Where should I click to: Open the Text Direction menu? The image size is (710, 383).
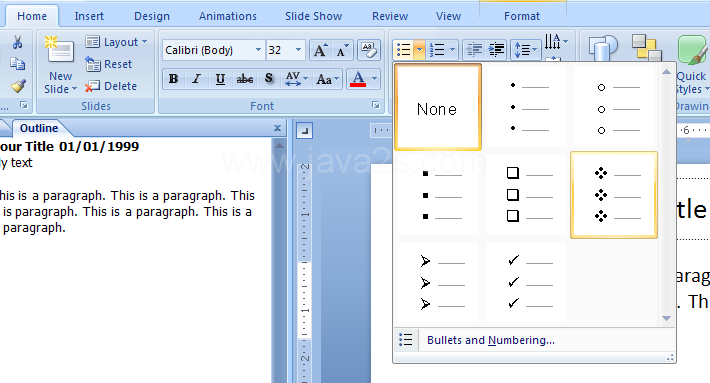556,42
